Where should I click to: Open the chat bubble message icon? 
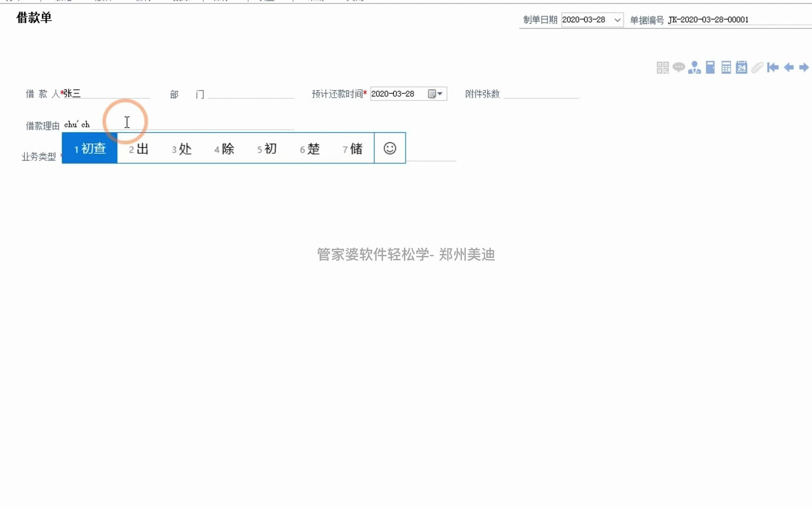coord(678,67)
